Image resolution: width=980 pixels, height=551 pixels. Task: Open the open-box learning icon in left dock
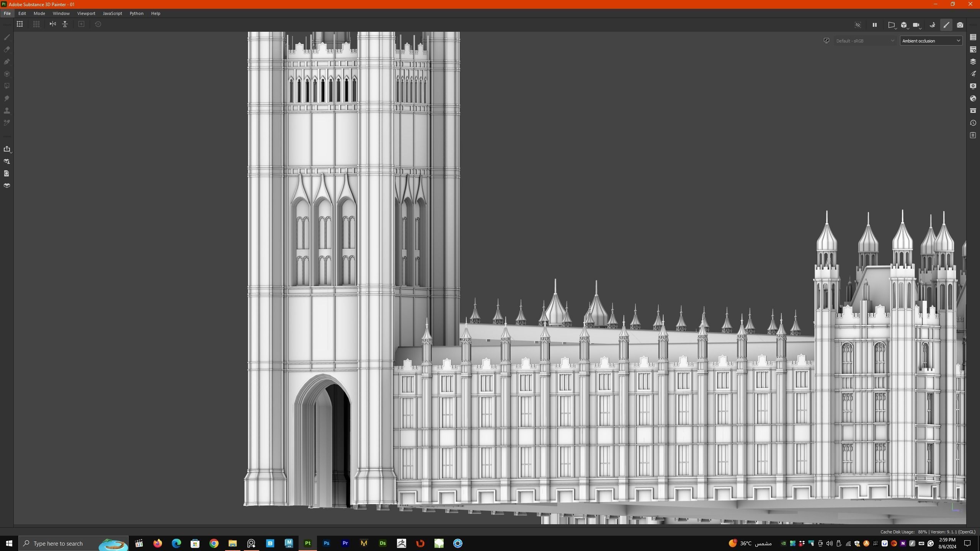7,186
